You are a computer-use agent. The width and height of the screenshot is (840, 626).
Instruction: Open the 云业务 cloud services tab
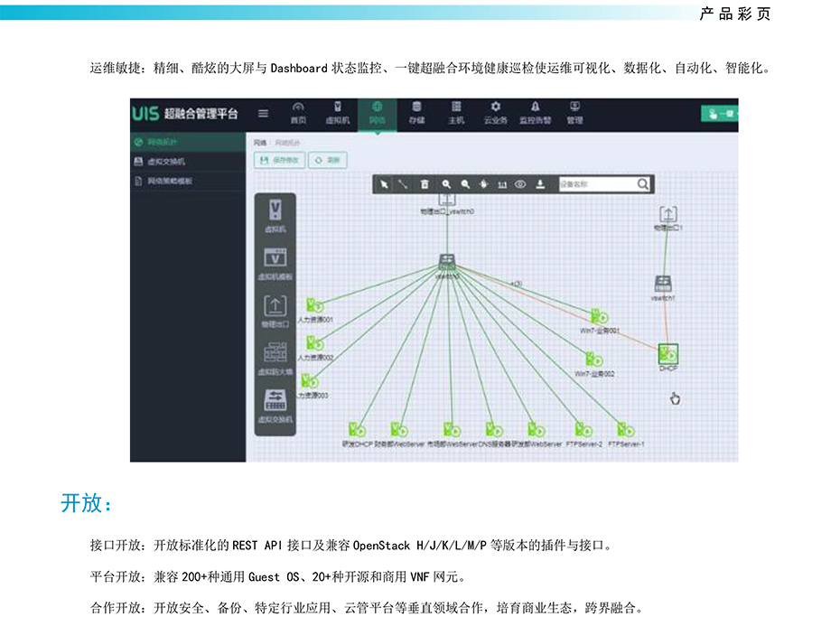[x=496, y=113]
